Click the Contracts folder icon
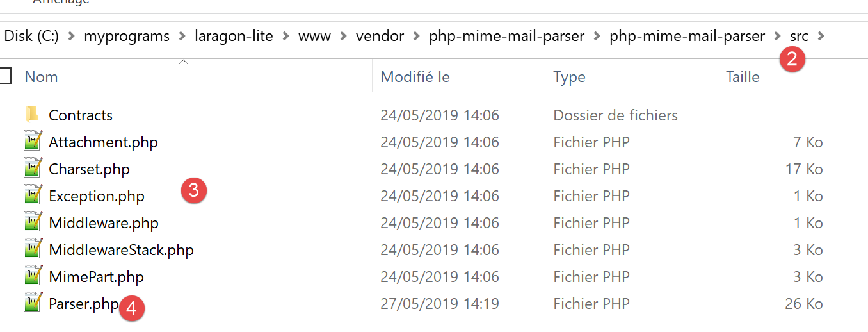This screenshot has width=868, height=332. (33, 115)
